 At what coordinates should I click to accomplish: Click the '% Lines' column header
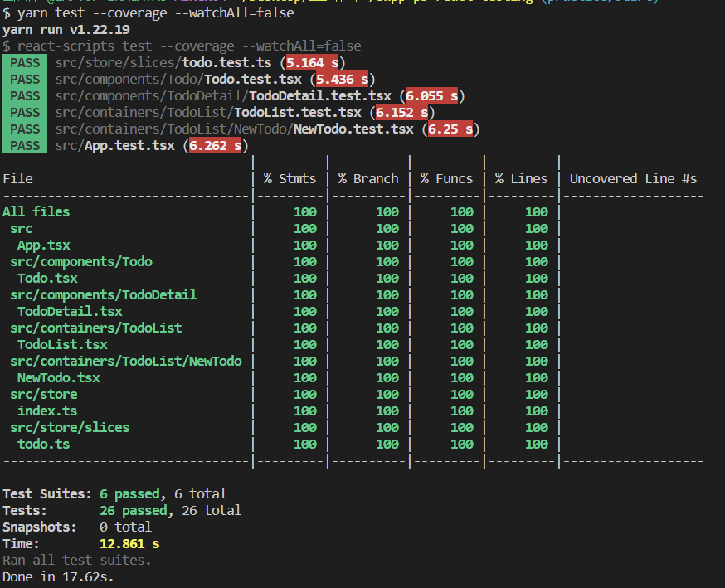pos(521,179)
